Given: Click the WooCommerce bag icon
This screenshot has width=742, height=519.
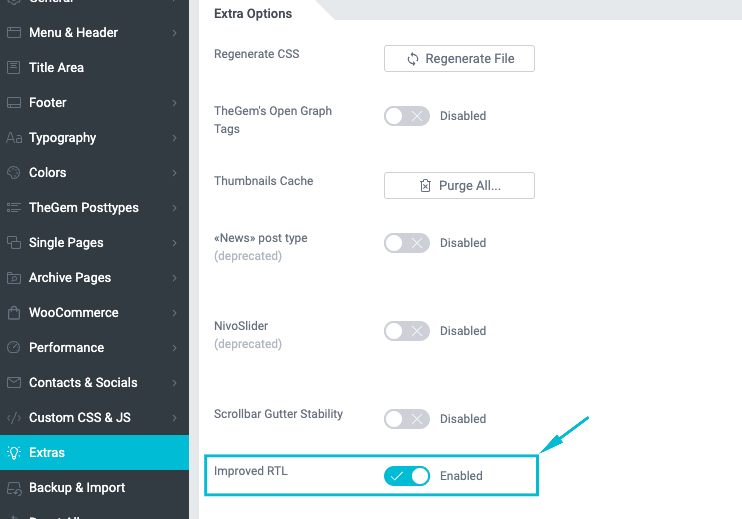Looking at the screenshot, I should pyautogui.click(x=14, y=313).
